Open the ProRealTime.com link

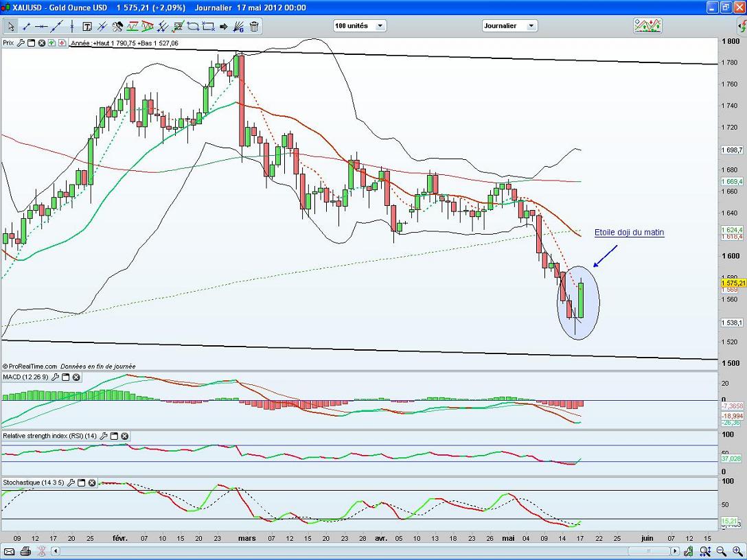pos(32,366)
